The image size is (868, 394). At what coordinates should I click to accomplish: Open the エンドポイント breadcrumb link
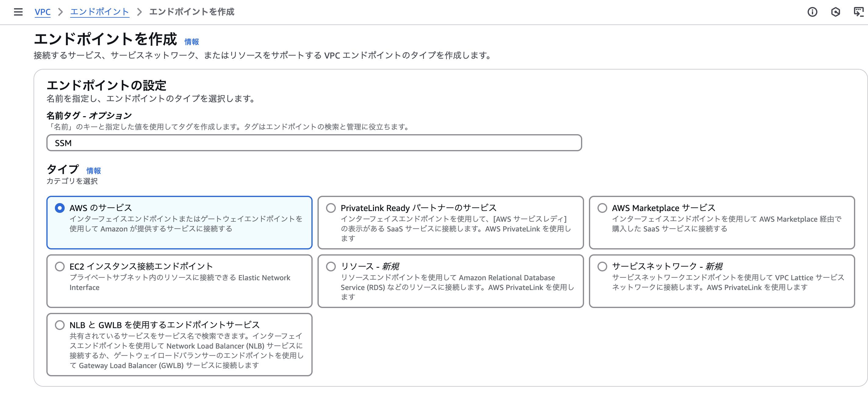point(99,12)
